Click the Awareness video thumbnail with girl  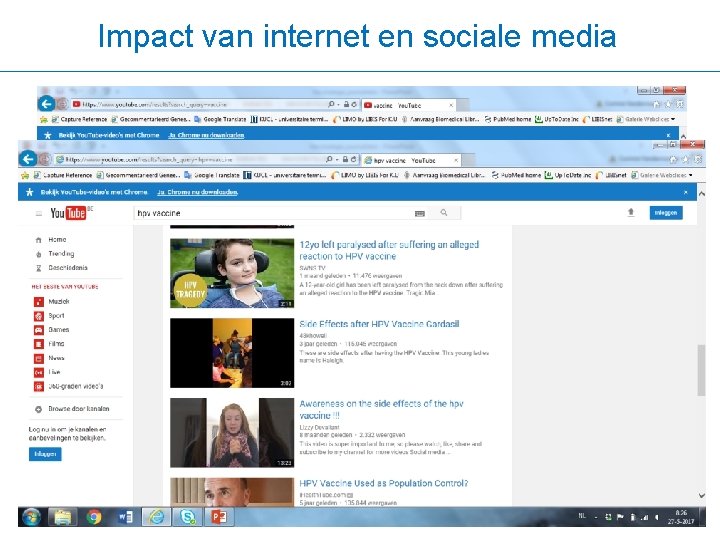click(x=232, y=433)
